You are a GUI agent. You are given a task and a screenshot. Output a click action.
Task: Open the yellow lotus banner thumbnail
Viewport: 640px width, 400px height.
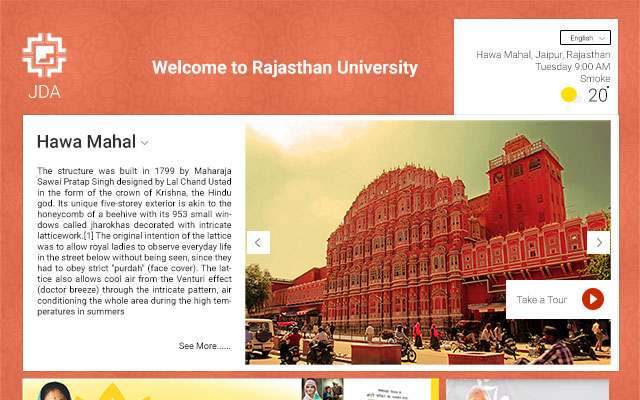(x=162, y=389)
